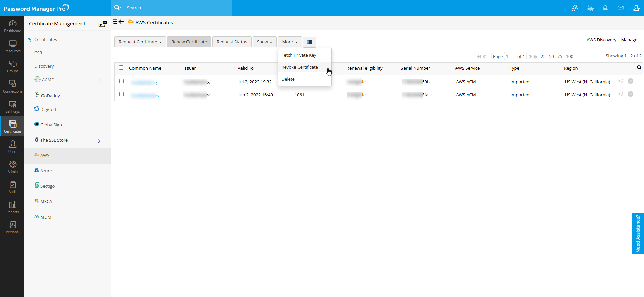The width and height of the screenshot is (644, 297).
Task: Open the Certificates sidebar section
Action: pyautogui.click(x=12, y=126)
